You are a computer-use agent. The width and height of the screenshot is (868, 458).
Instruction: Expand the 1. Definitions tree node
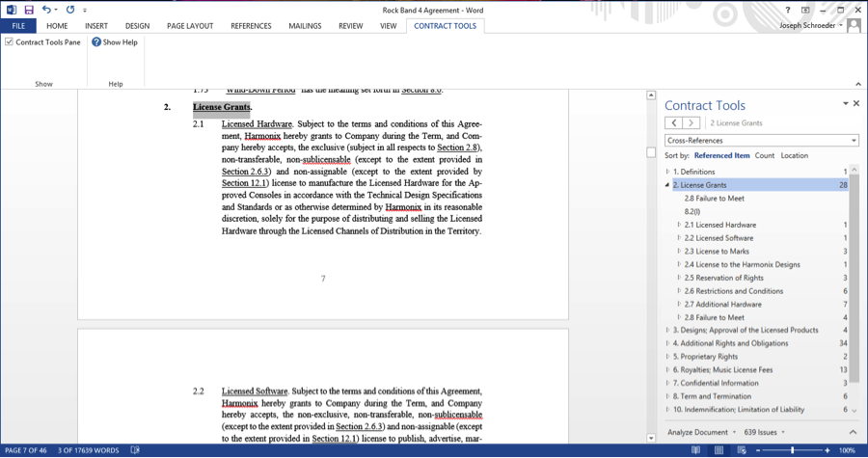[x=667, y=172]
